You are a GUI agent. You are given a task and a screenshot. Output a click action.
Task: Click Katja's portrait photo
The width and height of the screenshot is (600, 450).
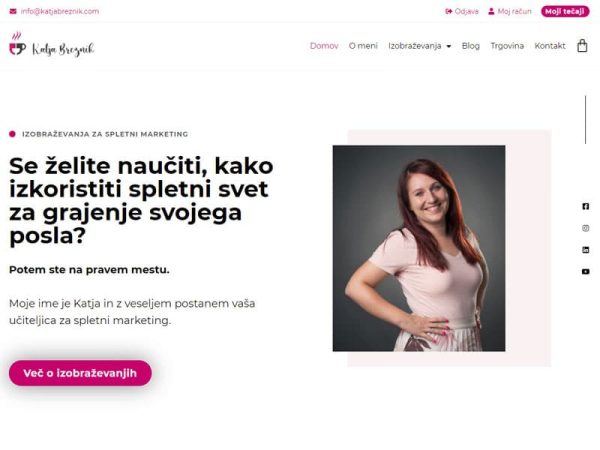419,248
